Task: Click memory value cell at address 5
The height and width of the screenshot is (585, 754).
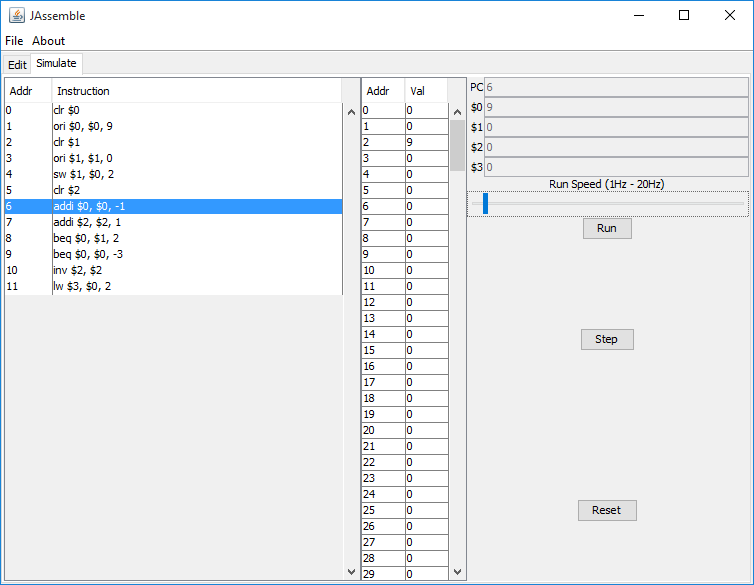Action: (x=427, y=190)
